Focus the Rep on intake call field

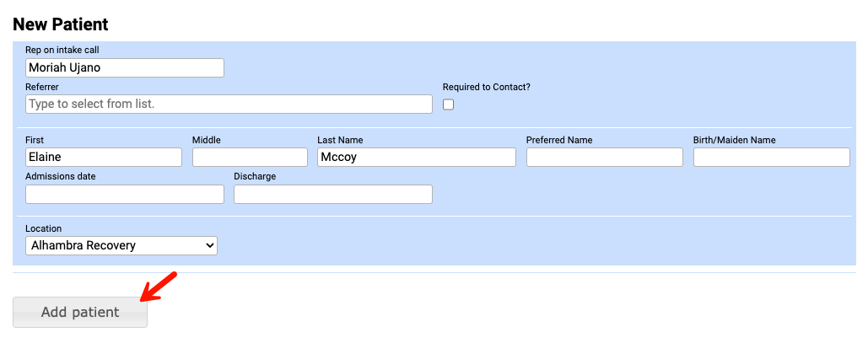125,67
